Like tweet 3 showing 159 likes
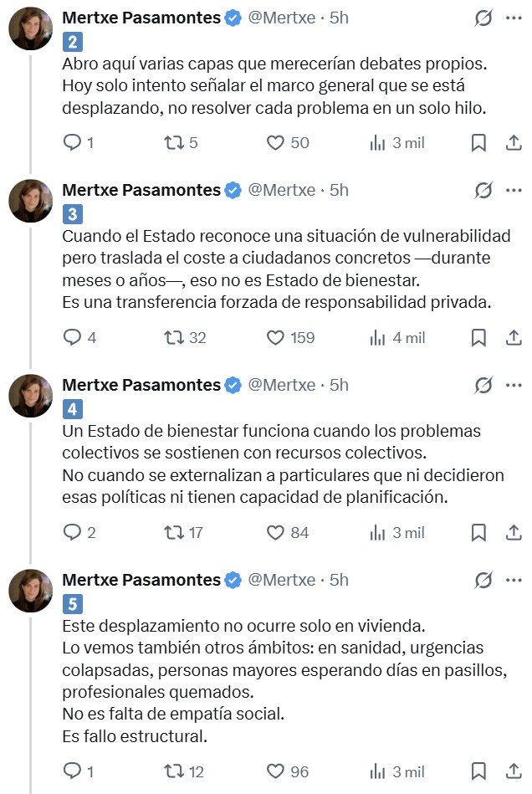The image size is (532, 794). (275, 338)
